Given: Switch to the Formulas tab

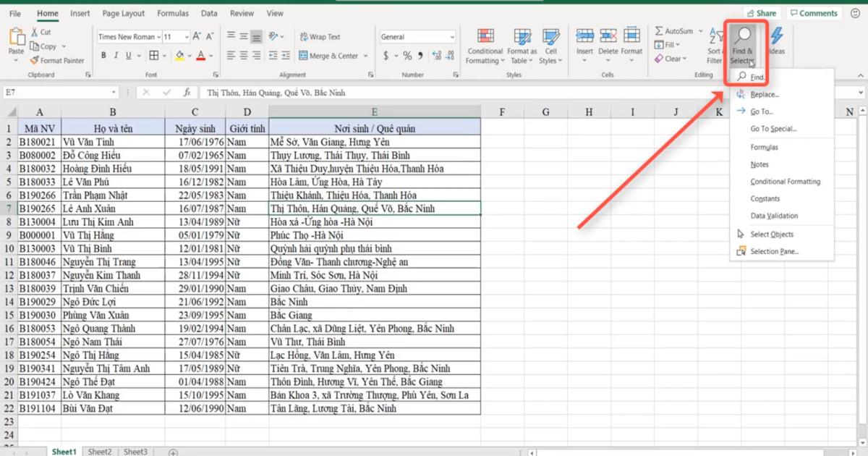Looking at the screenshot, I should 173,13.
